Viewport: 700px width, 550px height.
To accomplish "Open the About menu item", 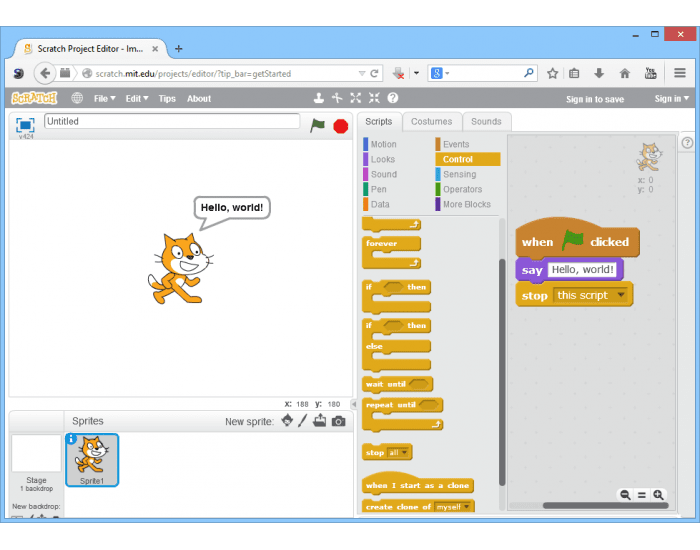I will click(x=199, y=99).
